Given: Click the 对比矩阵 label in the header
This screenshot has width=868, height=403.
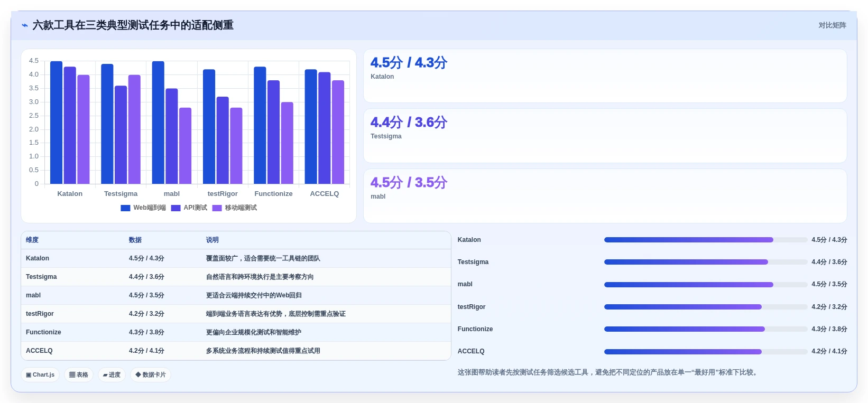Looking at the screenshot, I should pos(832,25).
